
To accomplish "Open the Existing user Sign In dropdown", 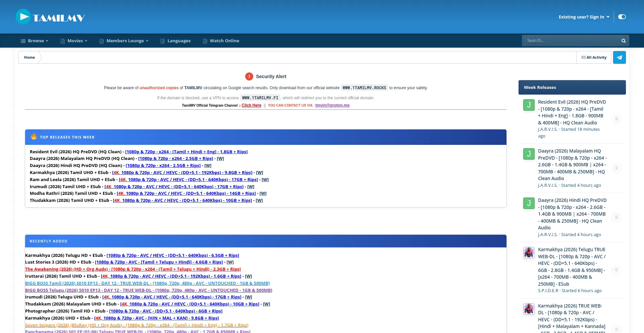I will point(584,17).
